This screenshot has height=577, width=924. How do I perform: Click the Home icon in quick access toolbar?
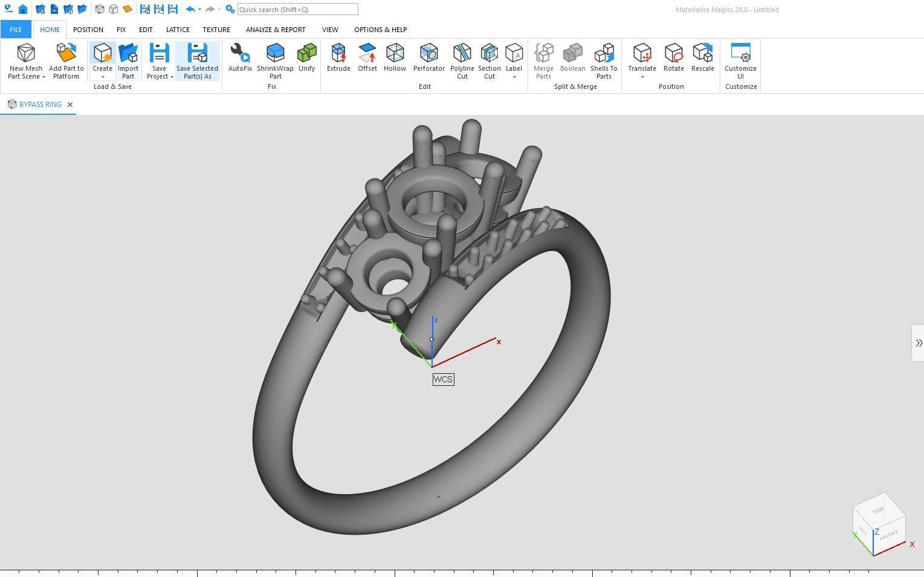(23, 9)
